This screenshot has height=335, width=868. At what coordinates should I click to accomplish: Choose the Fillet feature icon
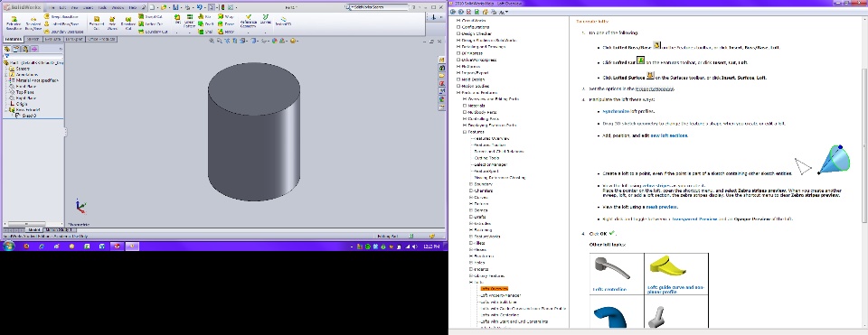click(x=177, y=17)
